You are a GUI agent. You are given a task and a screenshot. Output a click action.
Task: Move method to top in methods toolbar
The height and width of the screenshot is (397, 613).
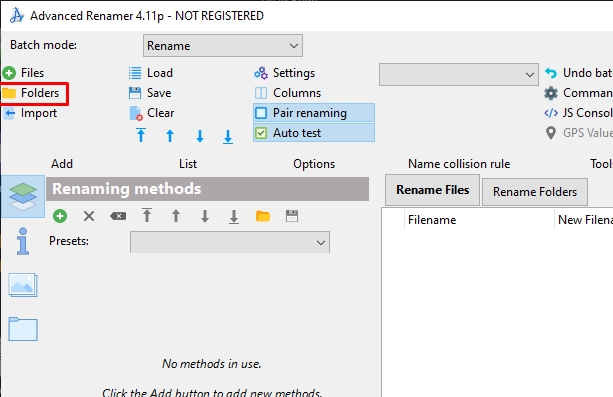[147, 216]
